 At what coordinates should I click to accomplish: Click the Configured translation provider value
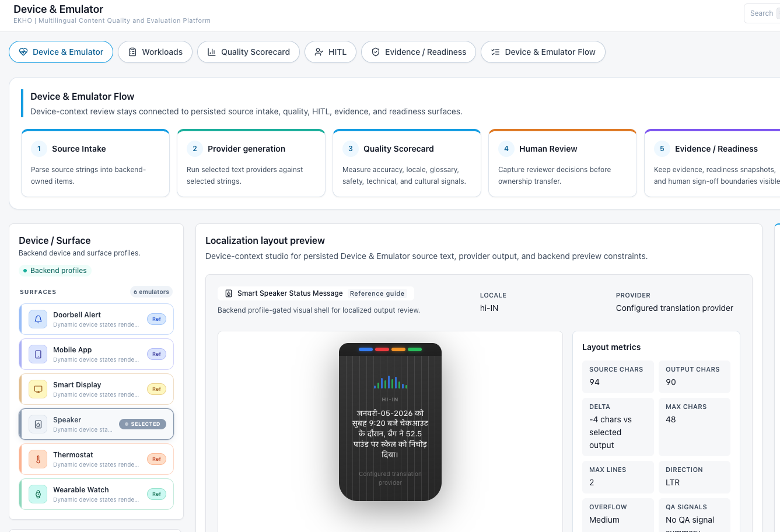coord(674,308)
